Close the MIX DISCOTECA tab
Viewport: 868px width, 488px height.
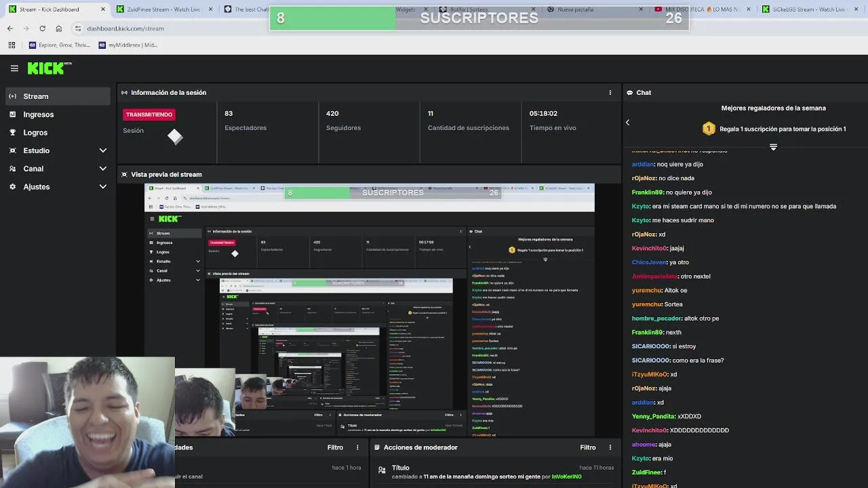[749, 9]
